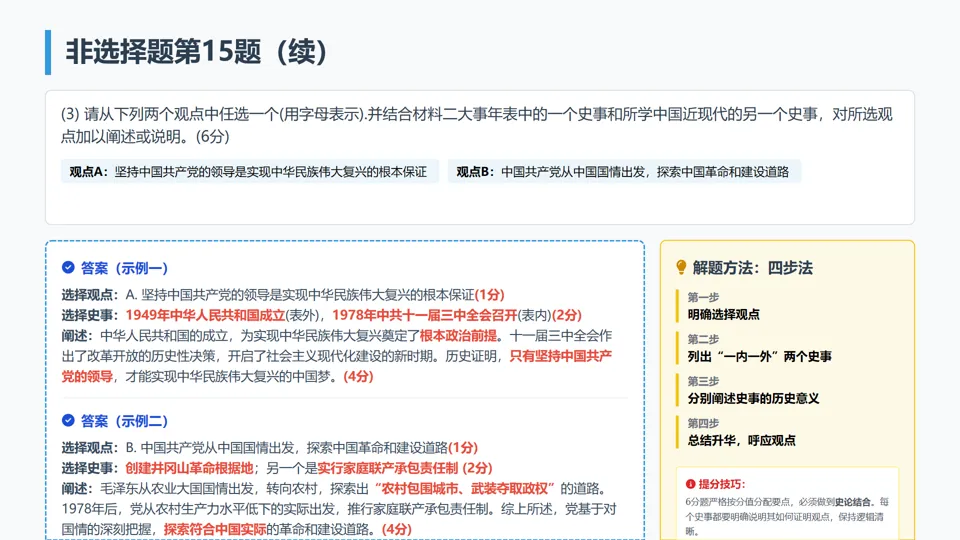Click the red text 实行家庭联产承包责任制
The image size is (960, 540).
[x=388, y=468]
